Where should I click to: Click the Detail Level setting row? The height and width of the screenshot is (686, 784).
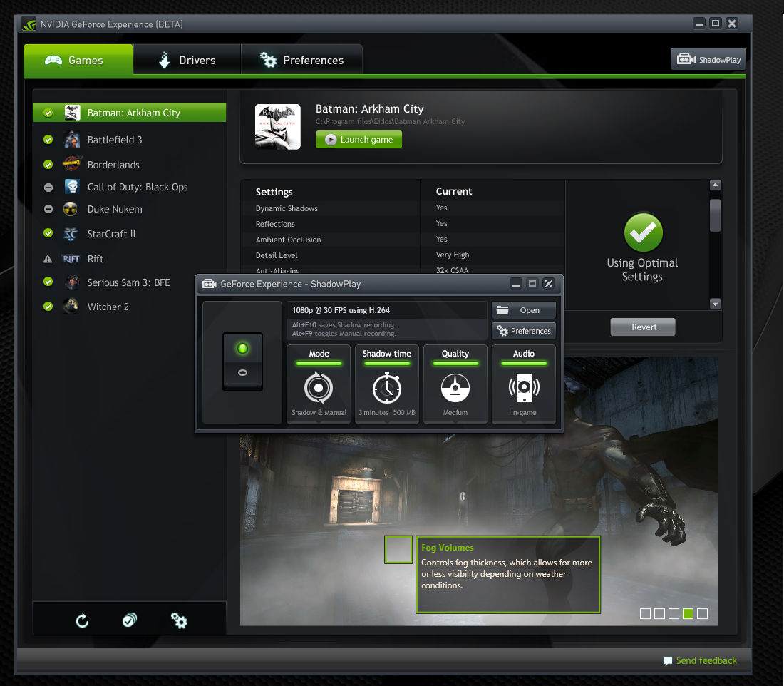point(403,255)
